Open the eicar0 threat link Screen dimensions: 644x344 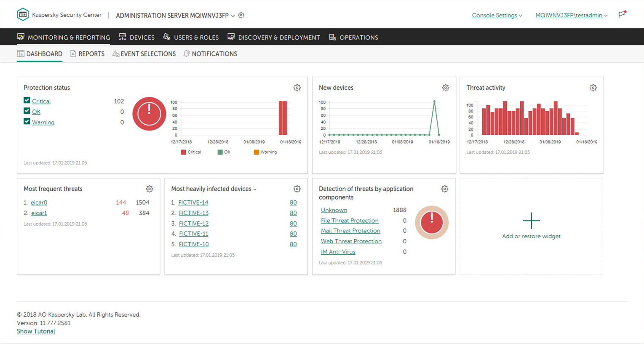[x=39, y=203]
